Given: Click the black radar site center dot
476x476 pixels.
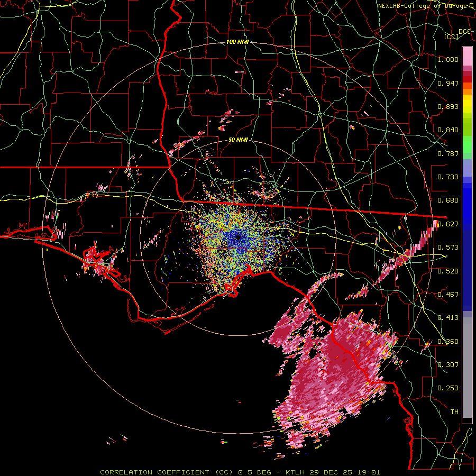Looking at the screenshot, I should (238, 237).
